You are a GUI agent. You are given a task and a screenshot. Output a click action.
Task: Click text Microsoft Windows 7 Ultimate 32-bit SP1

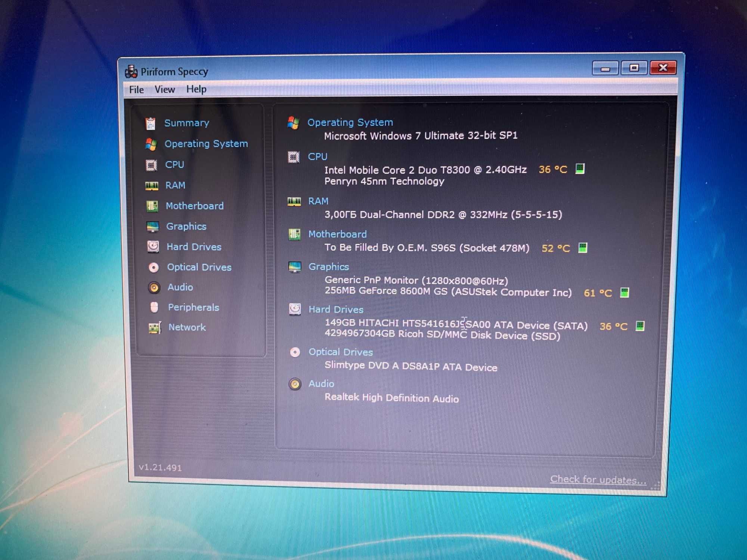pyautogui.click(x=421, y=136)
